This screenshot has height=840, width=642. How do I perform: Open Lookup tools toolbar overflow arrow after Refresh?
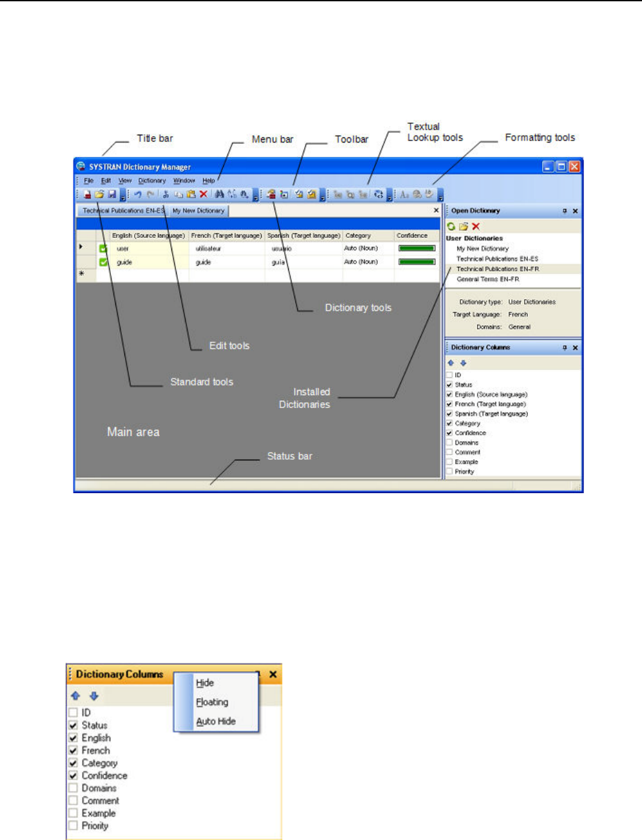[x=389, y=195]
